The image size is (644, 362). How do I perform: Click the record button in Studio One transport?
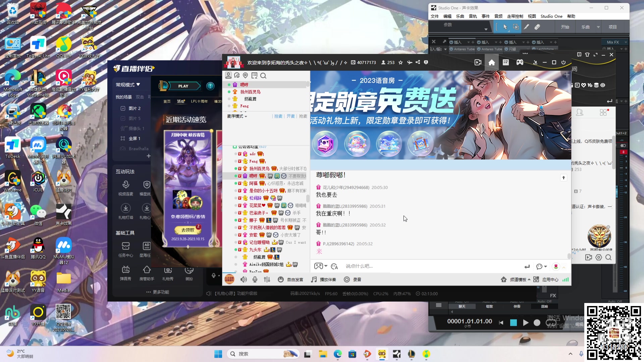pos(537,322)
